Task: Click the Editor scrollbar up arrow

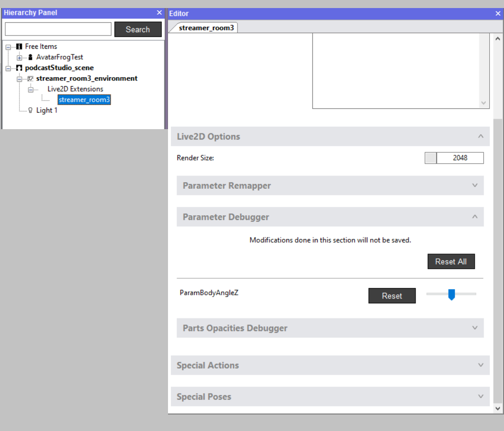Action: click(x=498, y=39)
